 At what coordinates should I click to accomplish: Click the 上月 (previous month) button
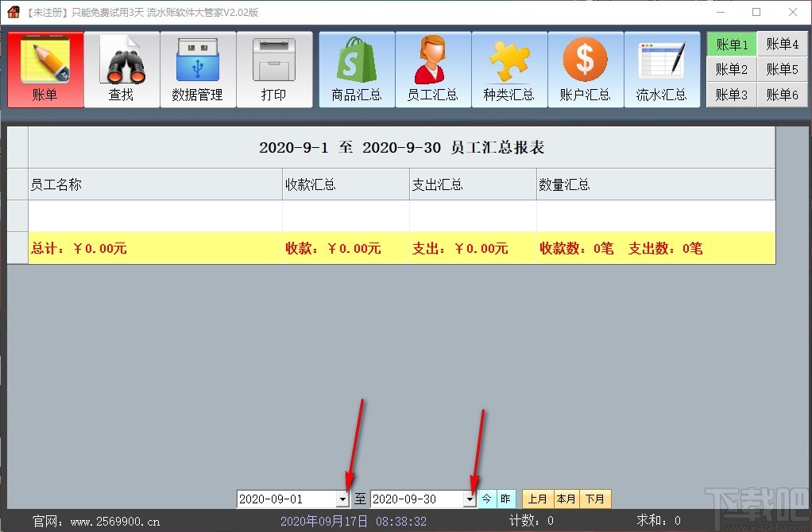coord(537,499)
